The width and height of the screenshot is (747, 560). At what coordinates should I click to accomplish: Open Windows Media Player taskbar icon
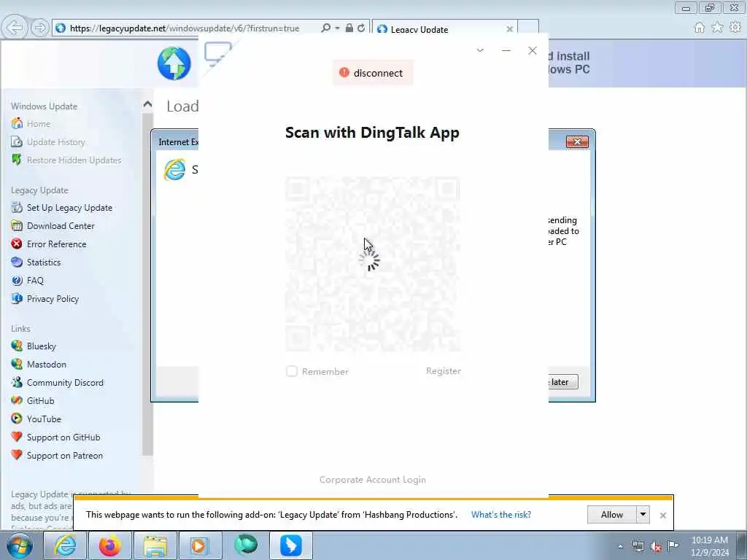coord(200,545)
